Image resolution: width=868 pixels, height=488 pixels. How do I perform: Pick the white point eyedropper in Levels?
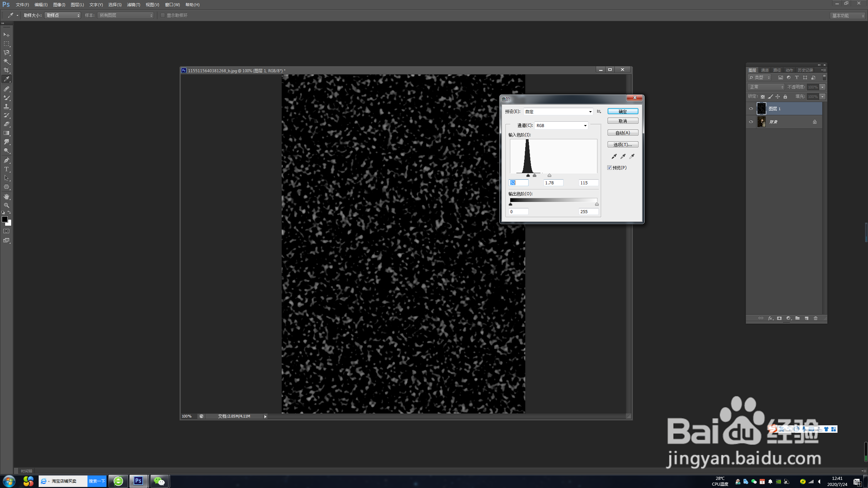[x=632, y=156]
